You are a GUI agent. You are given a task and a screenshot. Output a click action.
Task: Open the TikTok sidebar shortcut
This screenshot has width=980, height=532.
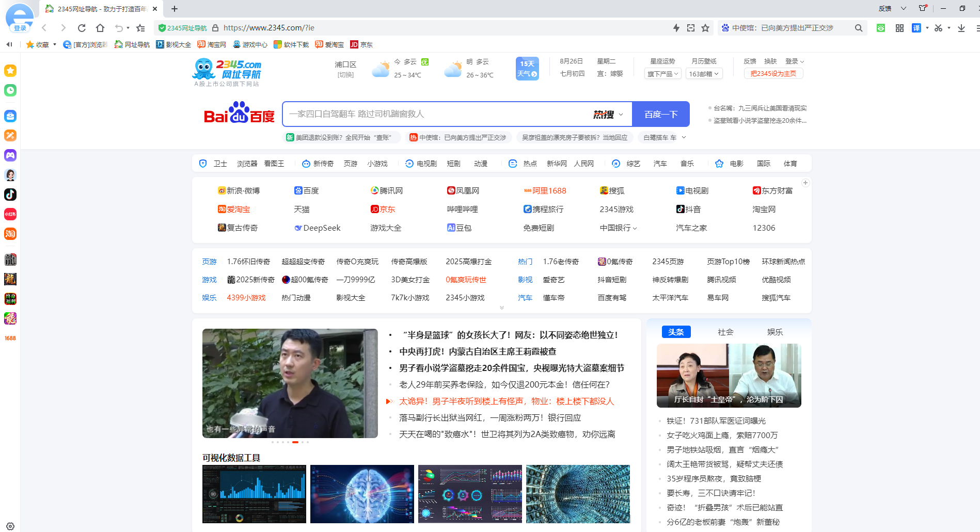click(10, 195)
